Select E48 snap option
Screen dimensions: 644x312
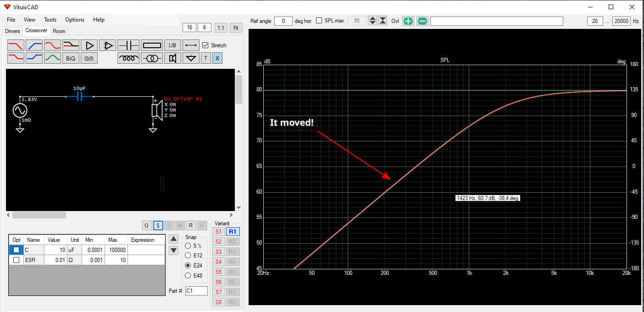[188, 275]
